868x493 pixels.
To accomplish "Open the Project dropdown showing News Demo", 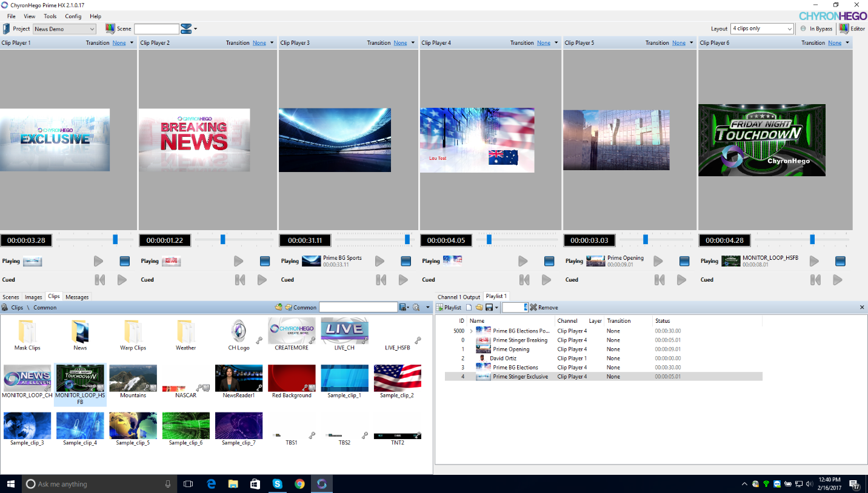I will [65, 28].
